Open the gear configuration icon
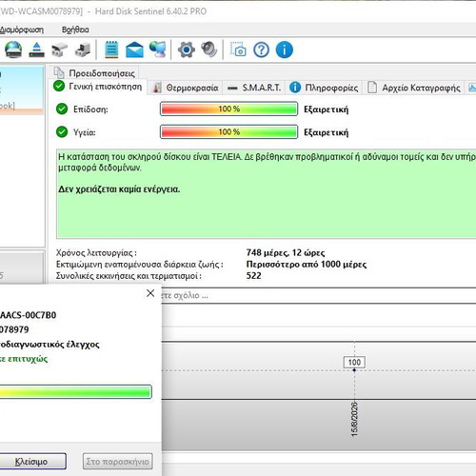The image size is (476, 476). click(187, 50)
